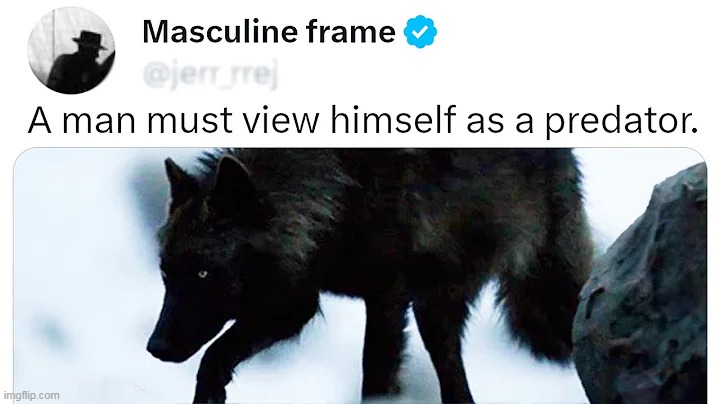Click the wolf's raised front paw
This screenshot has height=404, width=720.
point(211,376)
